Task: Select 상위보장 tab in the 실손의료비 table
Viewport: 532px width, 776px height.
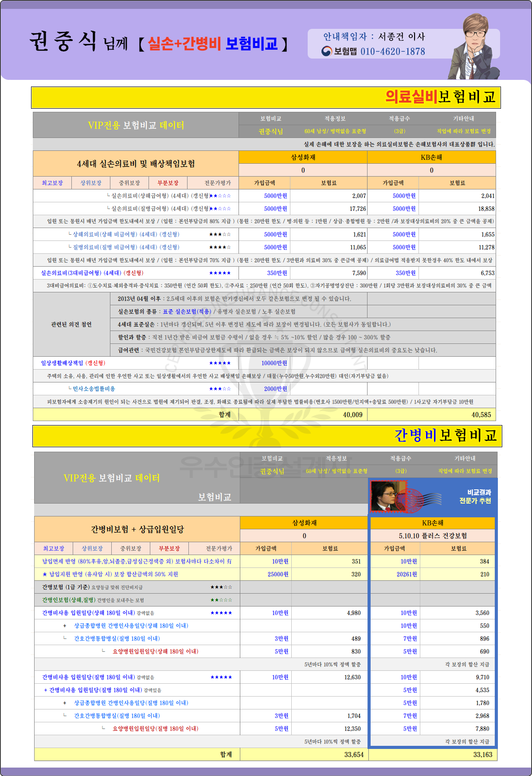Action: click(x=91, y=183)
